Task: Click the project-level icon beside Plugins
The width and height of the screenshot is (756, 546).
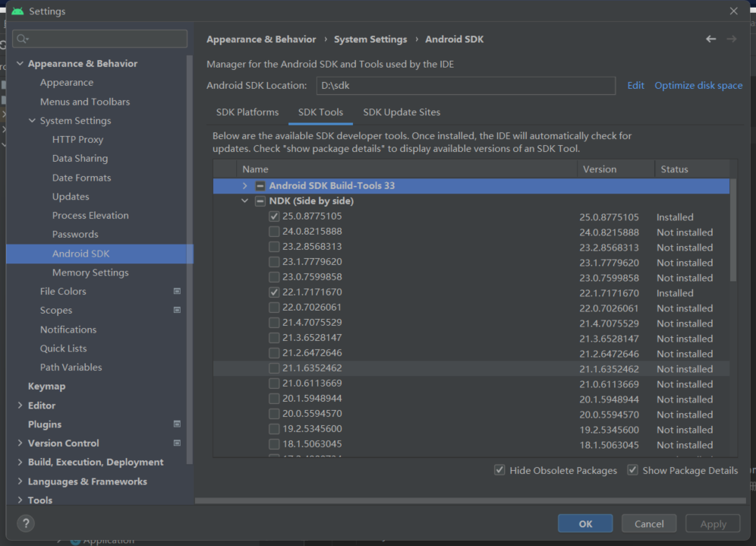Action: 177,424
